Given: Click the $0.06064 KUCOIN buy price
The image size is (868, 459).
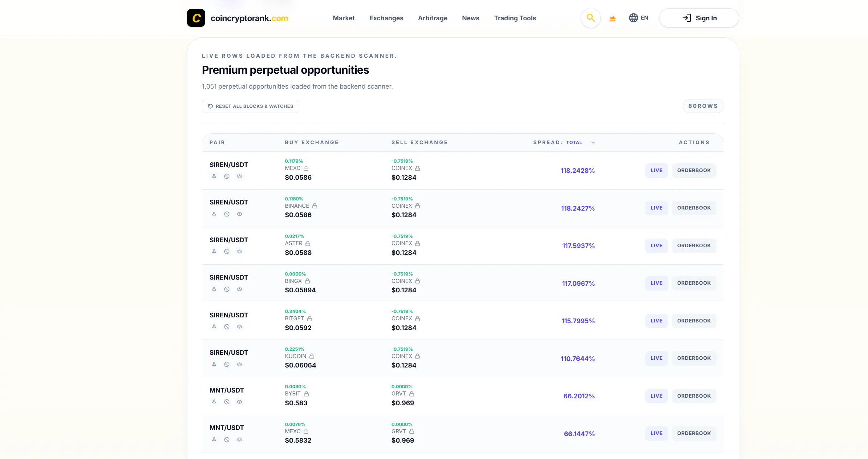Looking at the screenshot, I should pos(300,365).
